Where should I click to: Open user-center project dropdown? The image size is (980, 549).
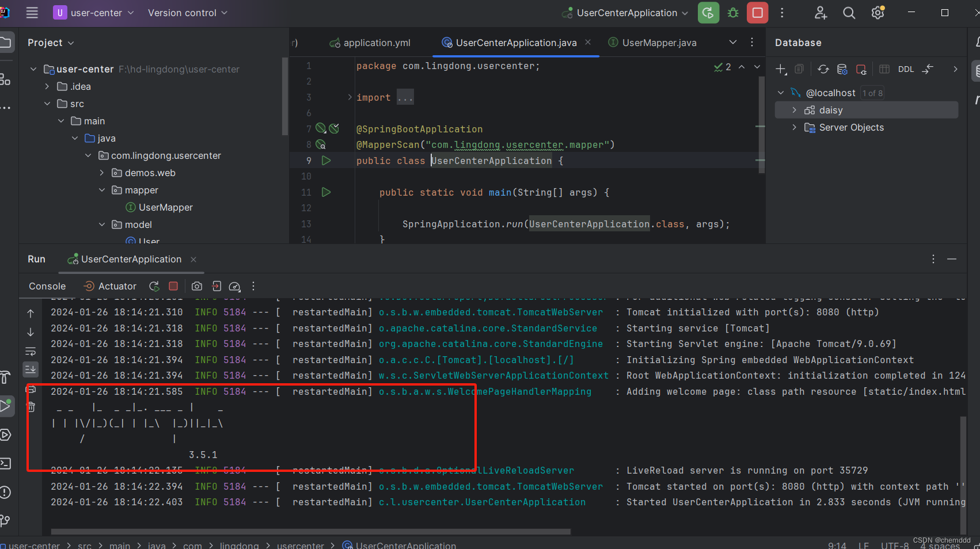(x=93, y=13)
